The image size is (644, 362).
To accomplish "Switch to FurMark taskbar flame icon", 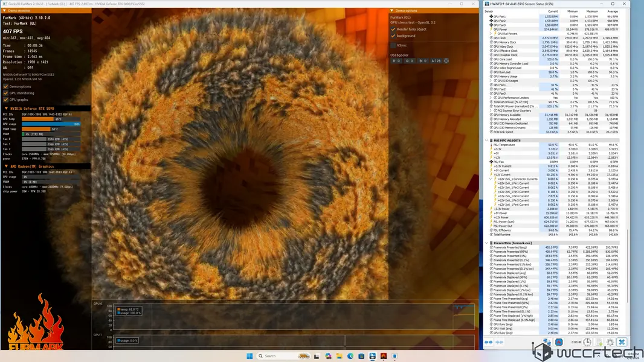I will (384, 356).
